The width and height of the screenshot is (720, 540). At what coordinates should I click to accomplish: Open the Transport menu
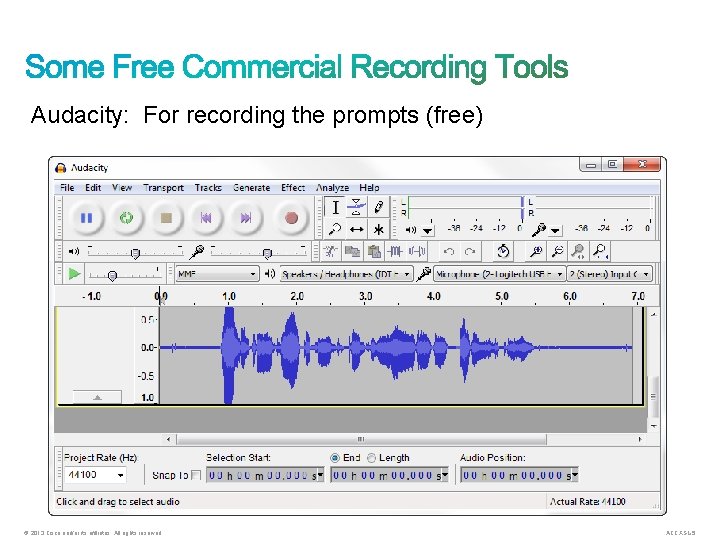click(x=163, y=188)
